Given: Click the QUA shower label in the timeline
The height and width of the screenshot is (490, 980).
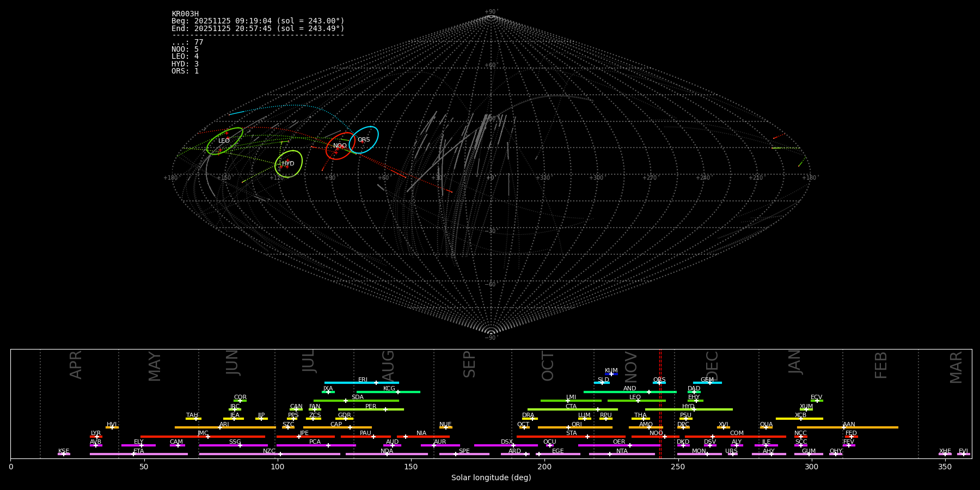Looking at the screenshot, I should coord(766,425).
